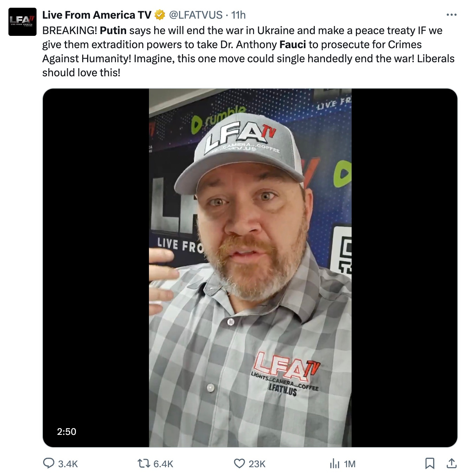Click the @LFATVUS handle
463x476 pixels.
coord(196,15)
